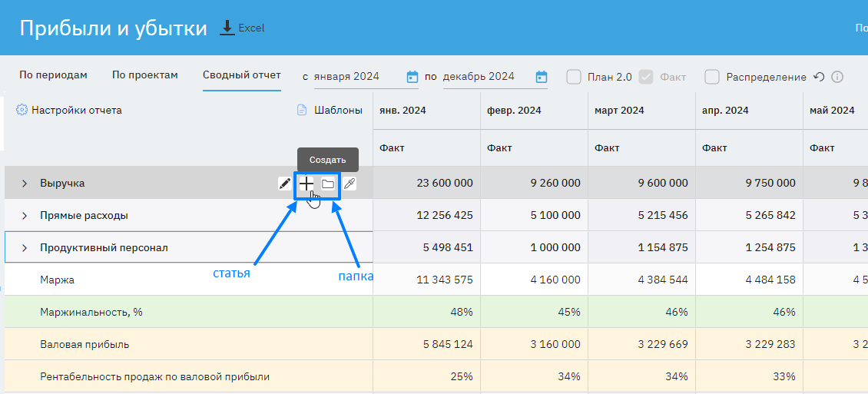Expand the Прямые расходы row
Viewport: 868px width, 394px height.
pos(24,216)
